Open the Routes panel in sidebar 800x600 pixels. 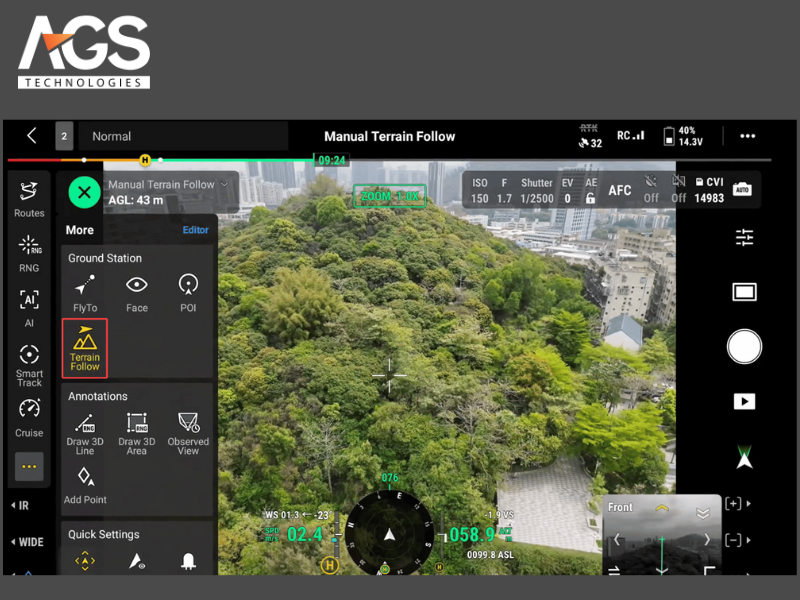point(29,196)
